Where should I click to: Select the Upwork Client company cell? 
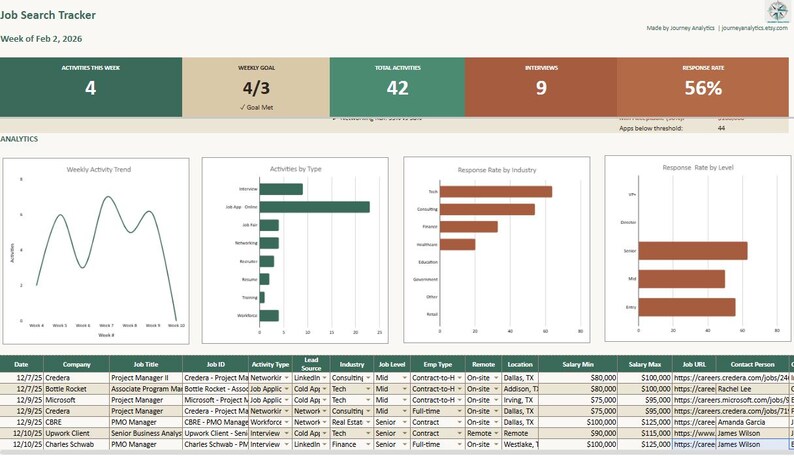point(76,434)
